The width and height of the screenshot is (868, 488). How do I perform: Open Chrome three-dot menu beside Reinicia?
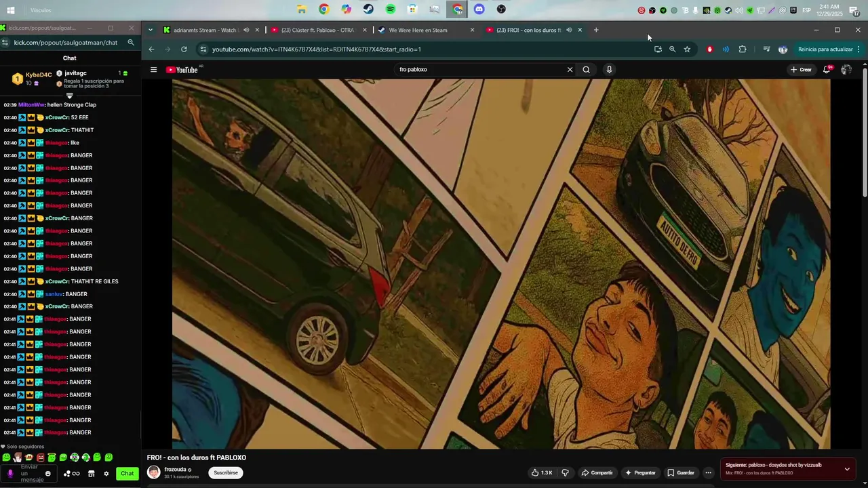coord(859,49)
